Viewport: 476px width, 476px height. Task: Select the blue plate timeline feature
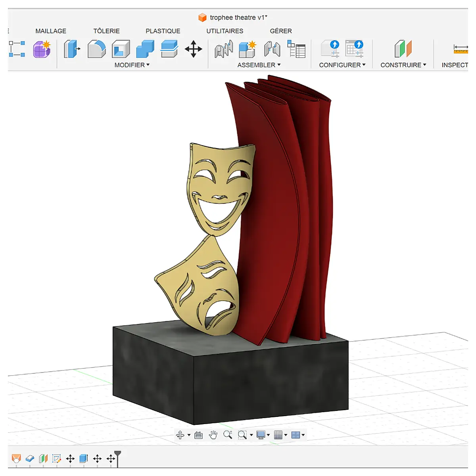point(30,459)
